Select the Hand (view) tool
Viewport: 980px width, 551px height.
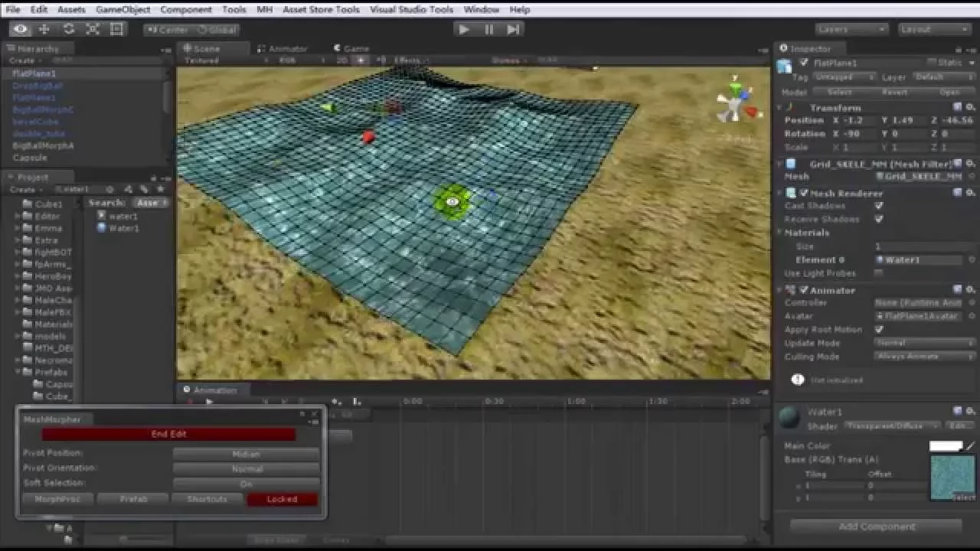pyautogui.click(x=21, y=29)
